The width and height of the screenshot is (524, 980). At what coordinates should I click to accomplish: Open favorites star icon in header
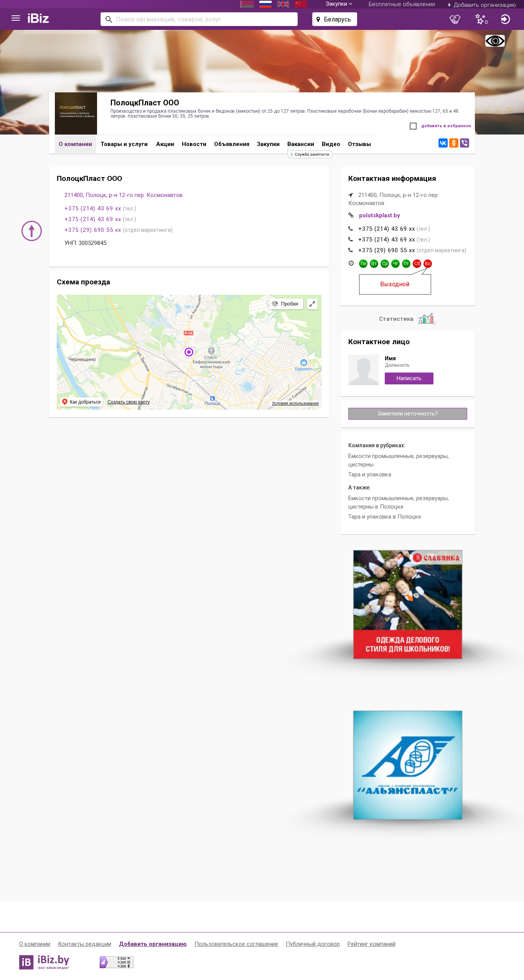click(481, 19)
